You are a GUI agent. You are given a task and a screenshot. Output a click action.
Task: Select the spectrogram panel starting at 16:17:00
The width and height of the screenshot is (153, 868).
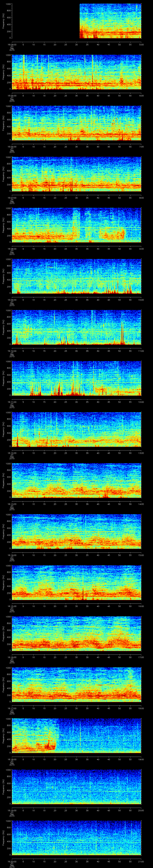77,685
